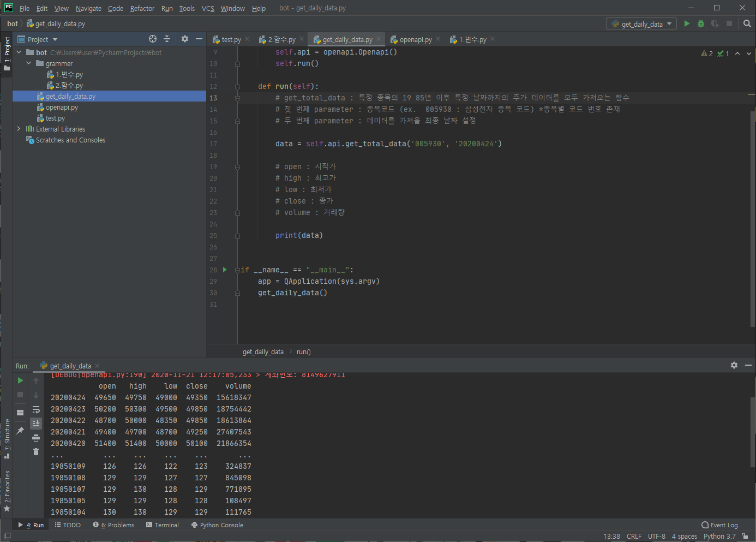Print the console output with the printer icon
Viewport: 756px width, 542px height.
[36, 438]
